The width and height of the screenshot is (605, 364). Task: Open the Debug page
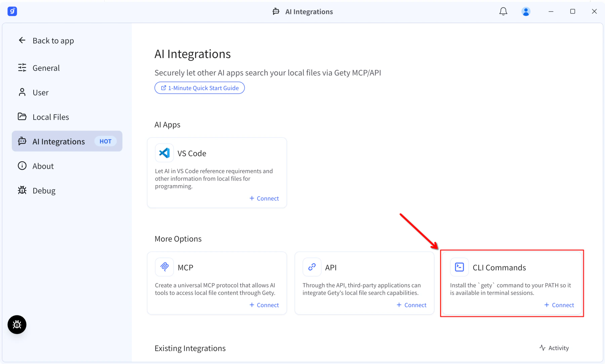point(67,190)
